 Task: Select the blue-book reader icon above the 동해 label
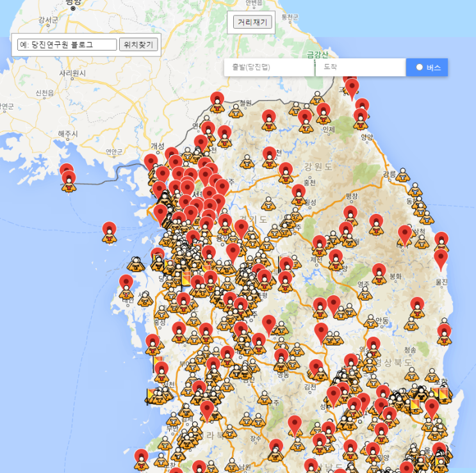[415, 190]
